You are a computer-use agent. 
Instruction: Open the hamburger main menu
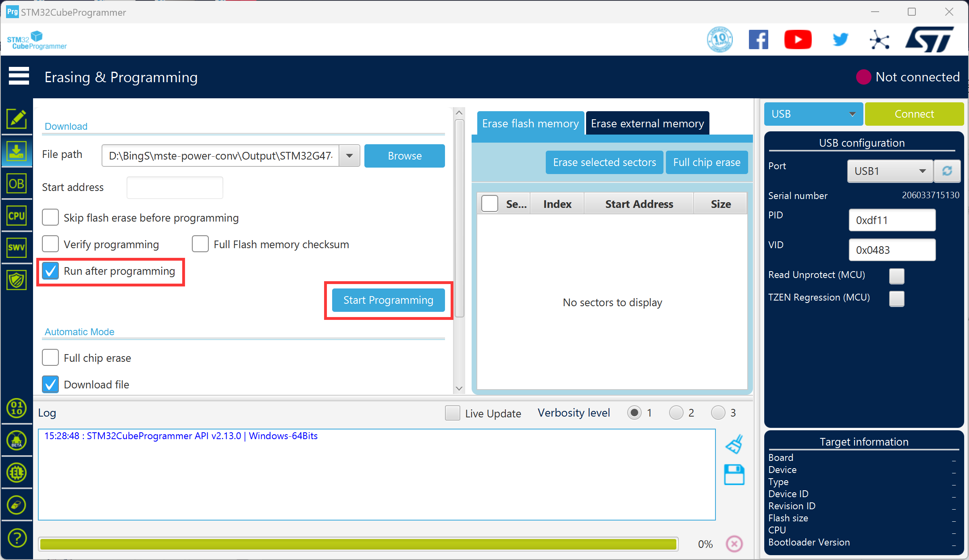(x=19, y=76)
